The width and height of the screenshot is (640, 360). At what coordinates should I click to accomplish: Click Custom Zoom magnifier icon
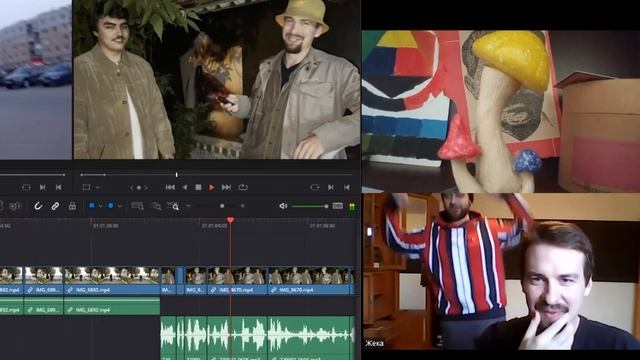173,206
